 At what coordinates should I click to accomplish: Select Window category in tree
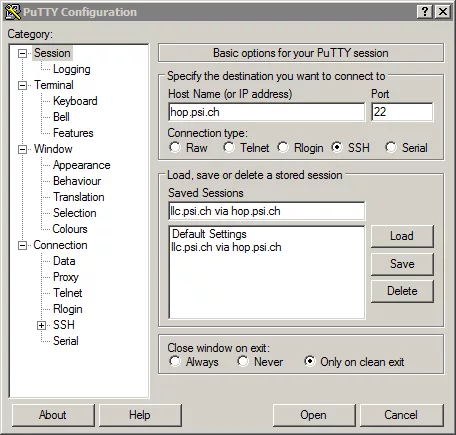53,149
